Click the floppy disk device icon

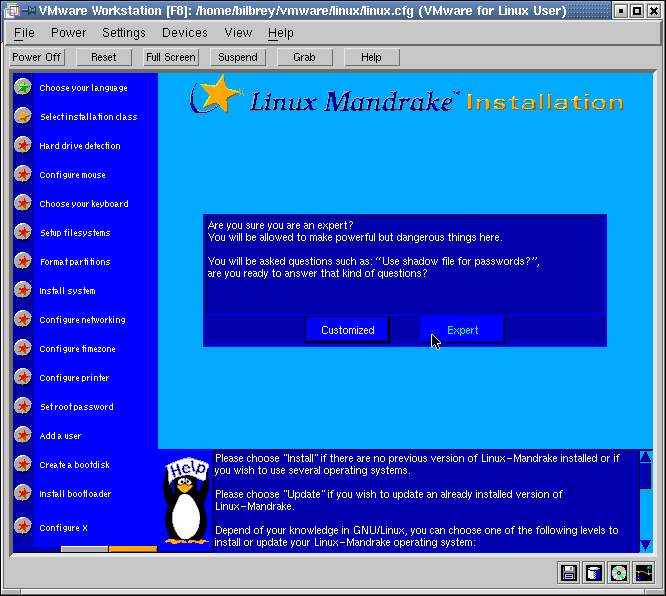point(569,573)
